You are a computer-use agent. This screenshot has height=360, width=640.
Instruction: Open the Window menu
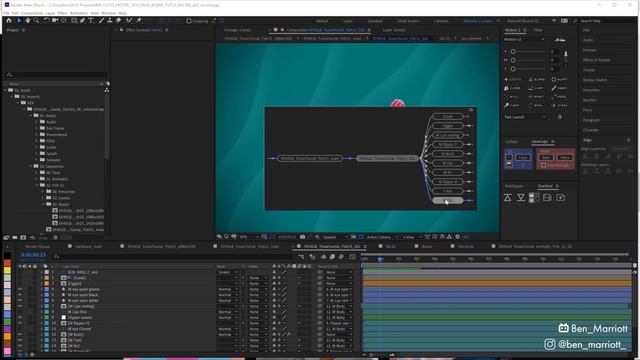pos(109,13)
